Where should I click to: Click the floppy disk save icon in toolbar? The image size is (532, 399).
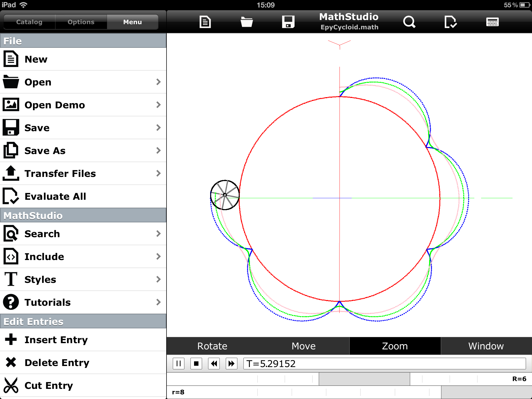[288, 22]
